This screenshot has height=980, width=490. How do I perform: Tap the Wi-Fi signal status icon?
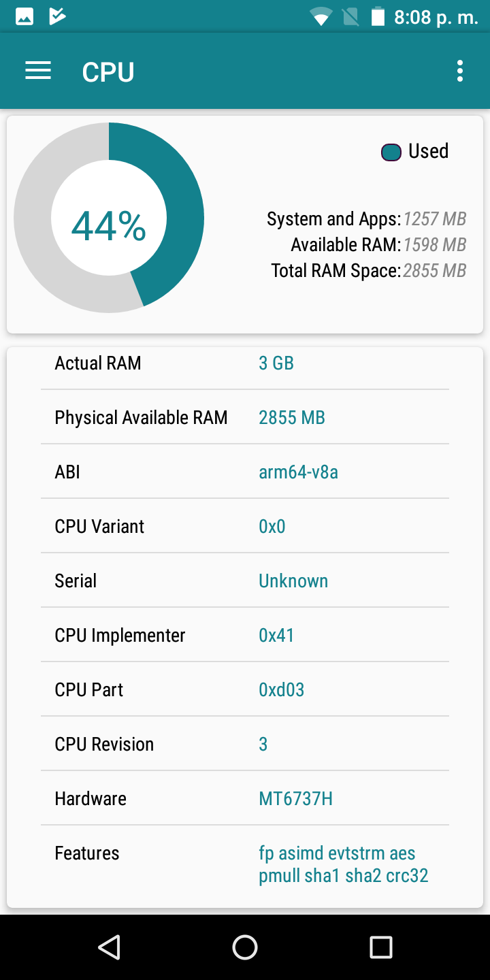coord(320,16)
